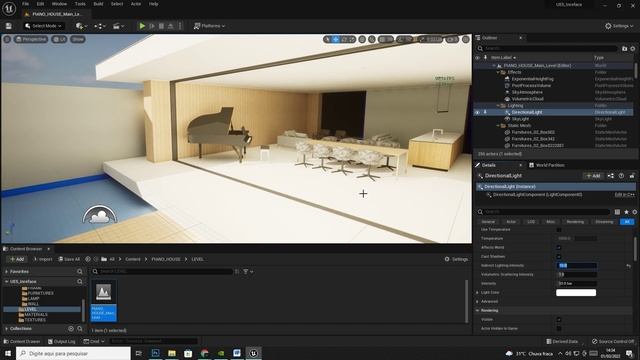Choose the select-objects cursor tool in viewport
The image size is (640, 360).
point(327,39)
